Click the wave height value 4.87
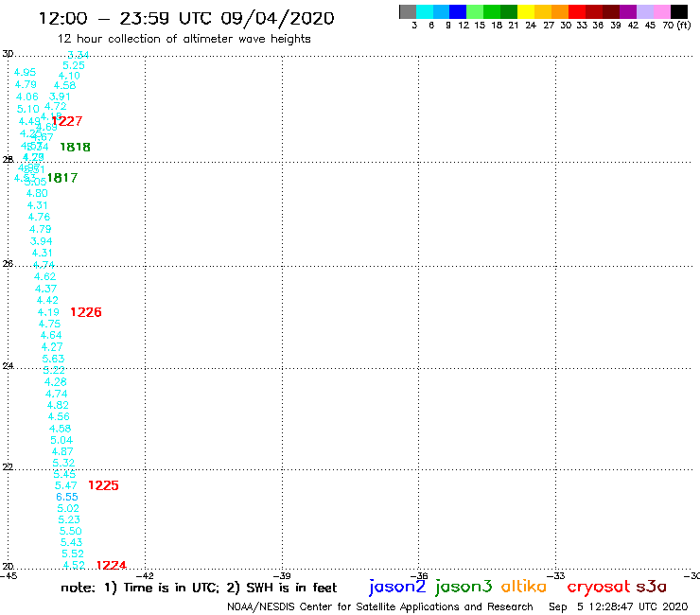The image size is (700, 615). 62,451
